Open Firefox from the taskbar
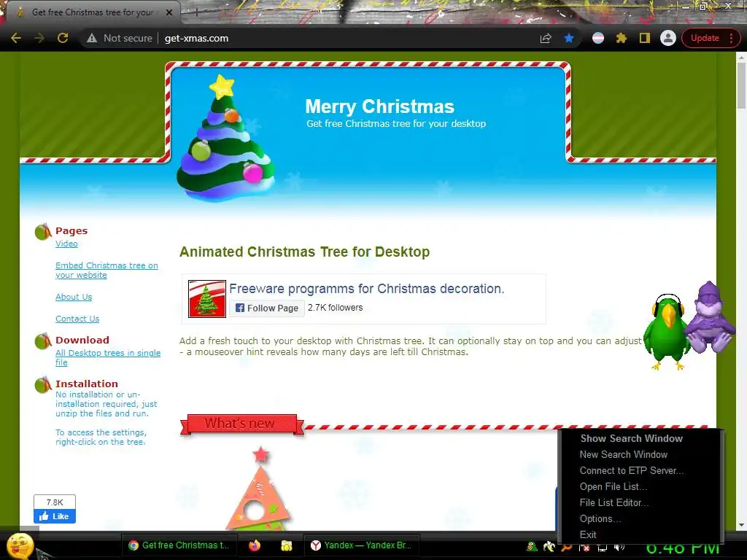 tap(255, 545)
